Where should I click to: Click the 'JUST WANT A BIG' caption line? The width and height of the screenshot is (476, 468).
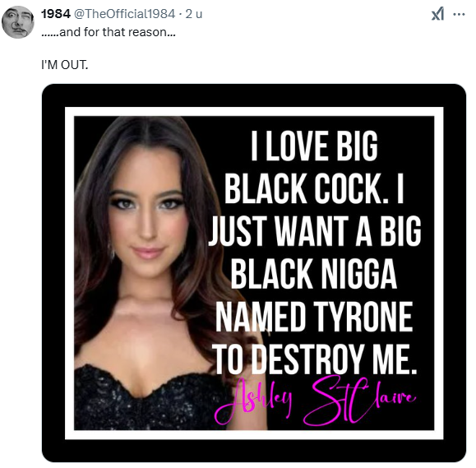315,231
